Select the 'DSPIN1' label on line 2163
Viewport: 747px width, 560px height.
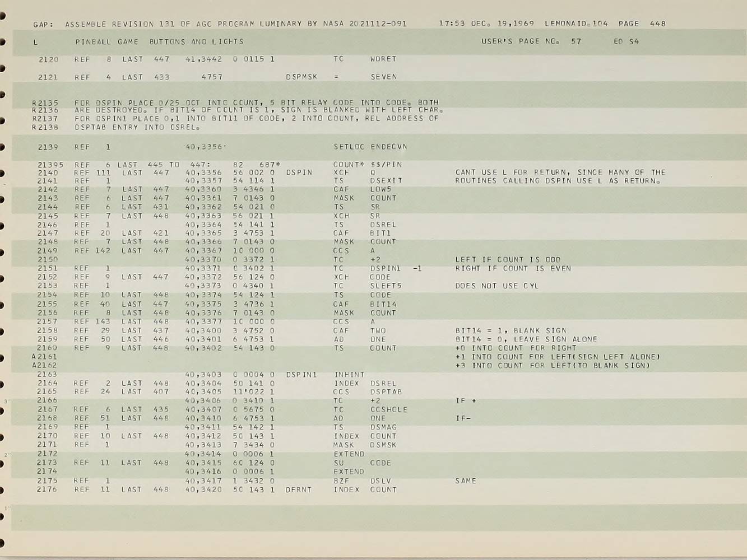click(301, 375)
